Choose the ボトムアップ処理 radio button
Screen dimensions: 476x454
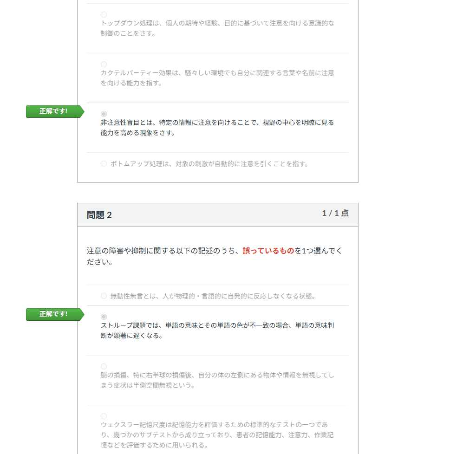tap(104, 164)
